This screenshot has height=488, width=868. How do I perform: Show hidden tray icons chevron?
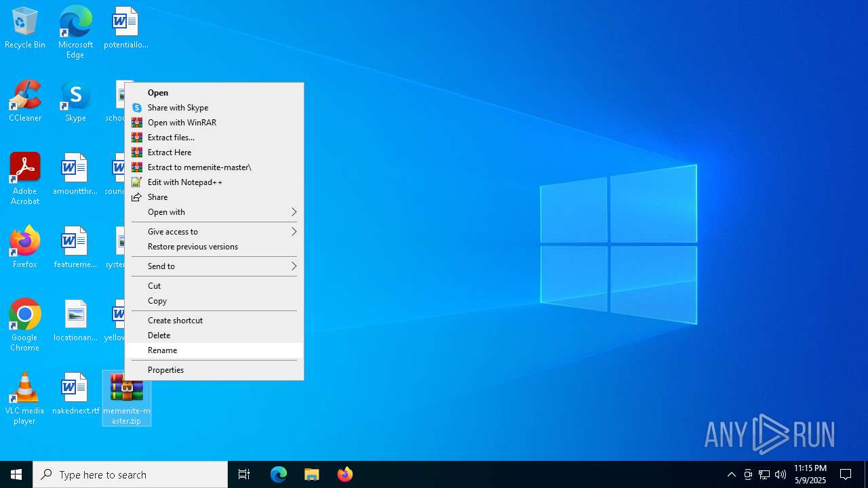[x=731, y=474]
